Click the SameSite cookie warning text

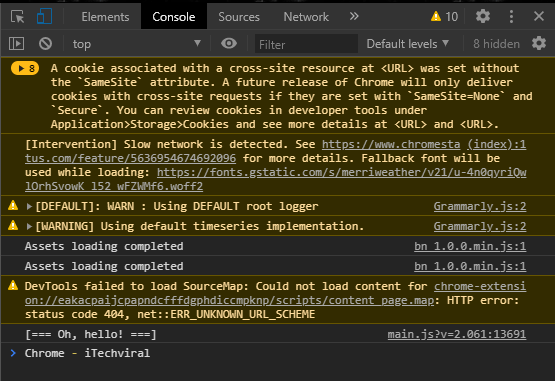coord(292,96)
